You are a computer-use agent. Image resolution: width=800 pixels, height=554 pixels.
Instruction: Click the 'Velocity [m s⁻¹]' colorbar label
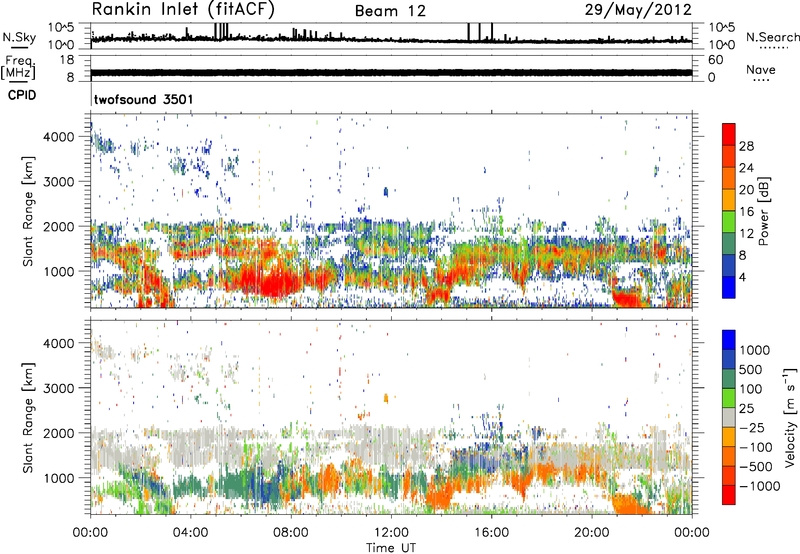pos(791,417)
